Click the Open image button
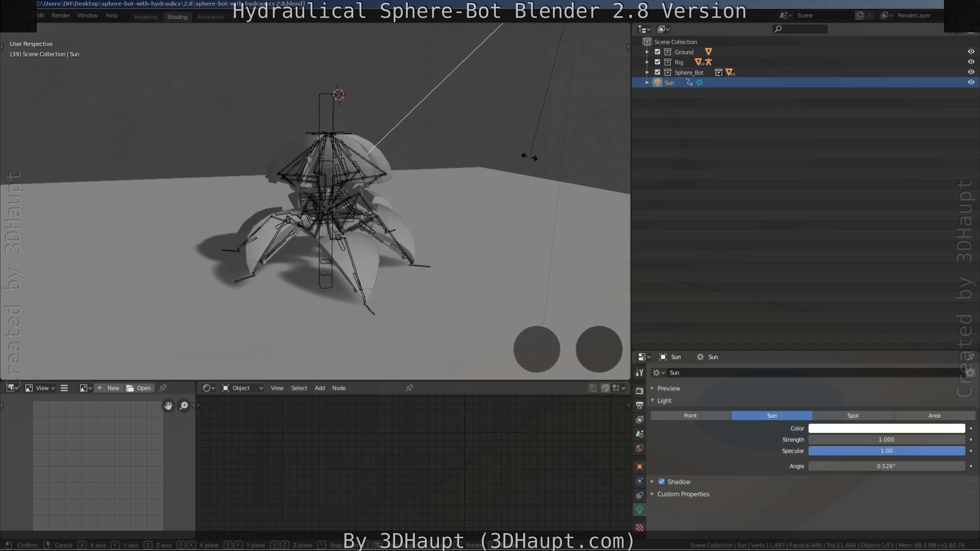This screenshot has width=980, height=551. (139, 388)
